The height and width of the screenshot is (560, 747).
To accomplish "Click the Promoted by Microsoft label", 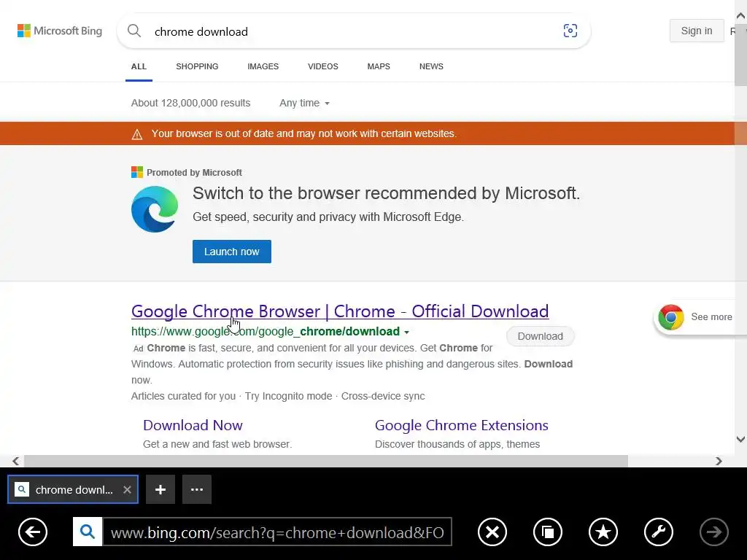I will click(x=194, y=173).
